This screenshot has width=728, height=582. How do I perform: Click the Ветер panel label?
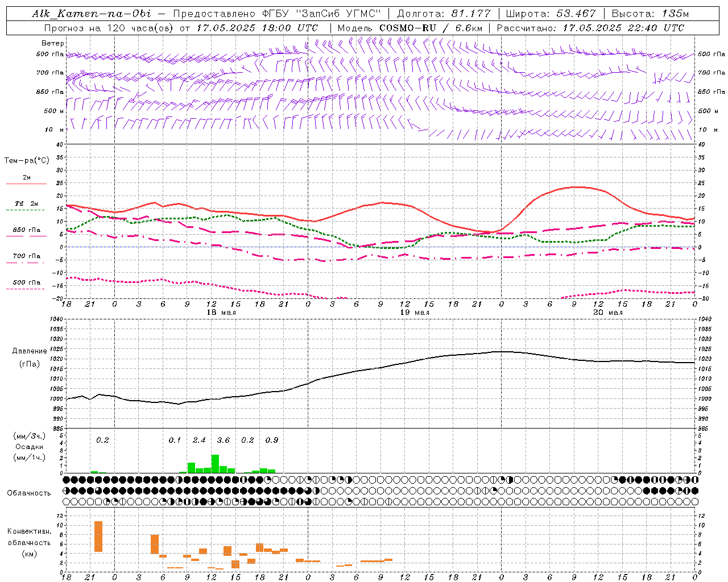click(53, 43)
